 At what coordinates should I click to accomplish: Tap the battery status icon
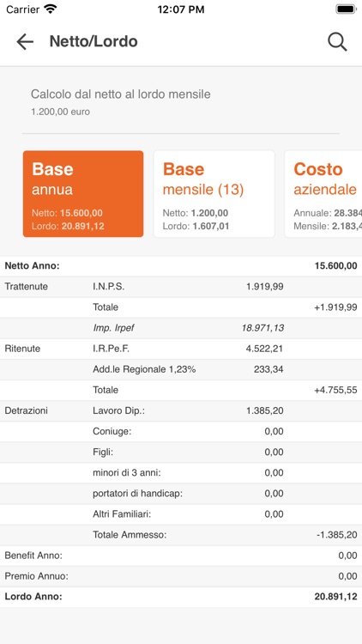(x=346, y=9)
